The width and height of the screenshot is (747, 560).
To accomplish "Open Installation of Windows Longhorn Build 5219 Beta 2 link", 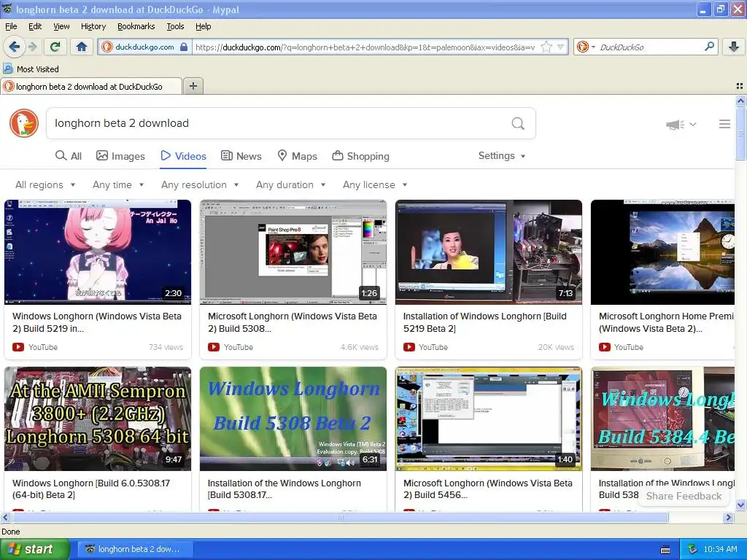I will coord(484,322).
